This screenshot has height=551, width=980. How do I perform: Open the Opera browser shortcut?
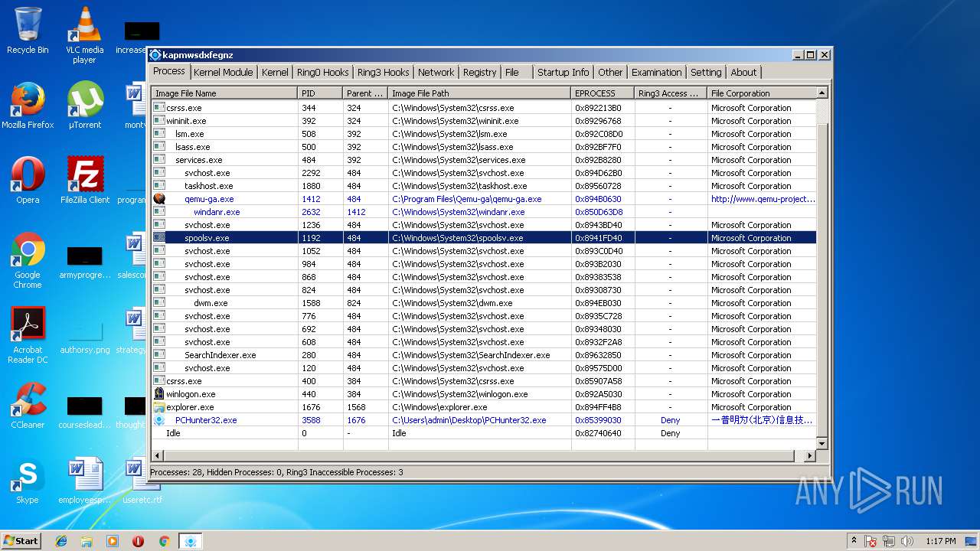[x=28, y=180]
